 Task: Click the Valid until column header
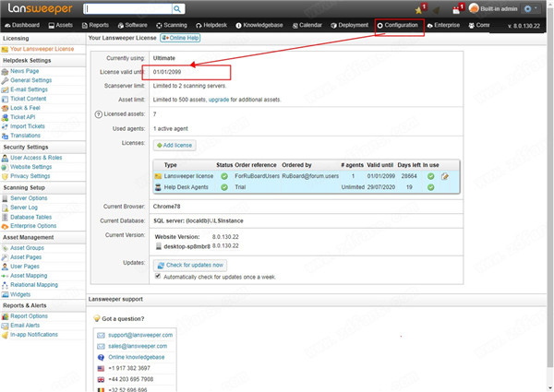[x=379, y=165]
